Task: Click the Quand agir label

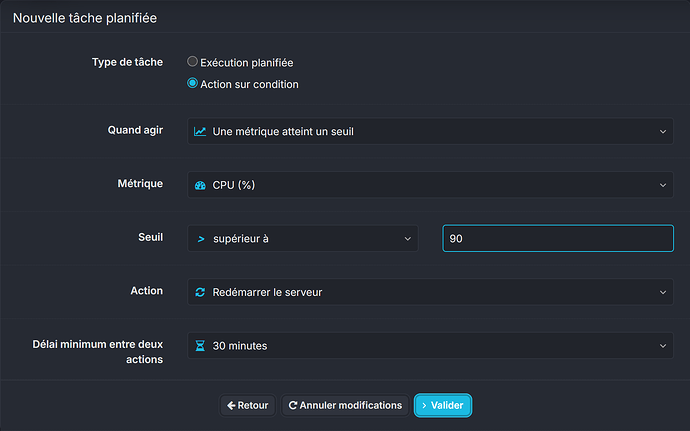Action: click(x=135, y=130)
